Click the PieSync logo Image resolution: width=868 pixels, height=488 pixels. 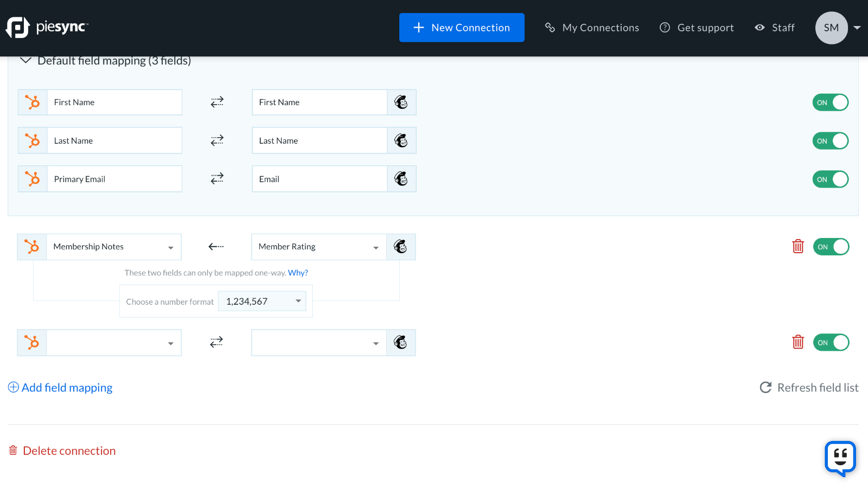(x=47, y=27)
